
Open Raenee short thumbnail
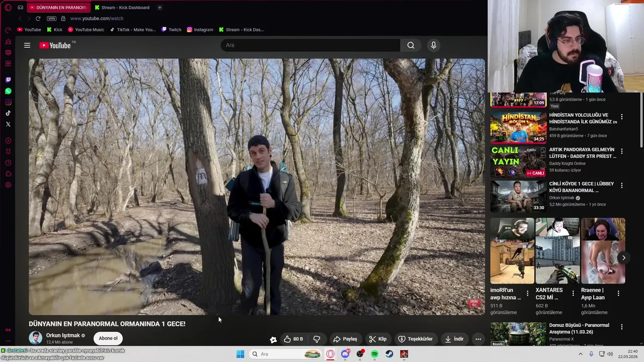pyautogui.click(x=603, y=251)
